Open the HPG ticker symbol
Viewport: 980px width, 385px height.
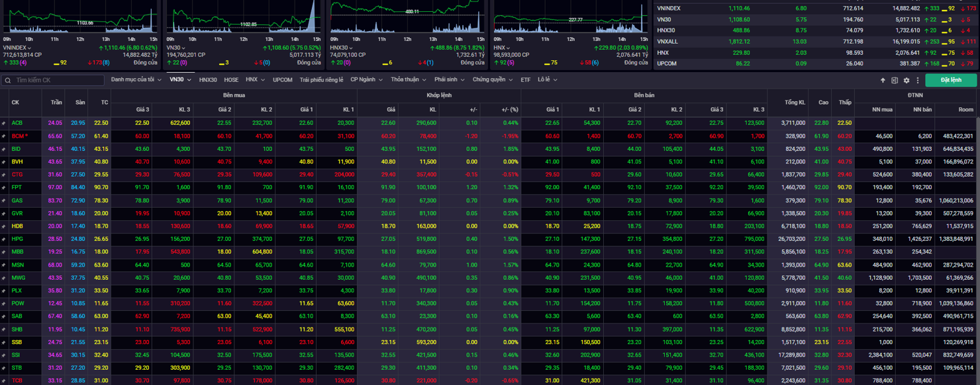(17, 239)
